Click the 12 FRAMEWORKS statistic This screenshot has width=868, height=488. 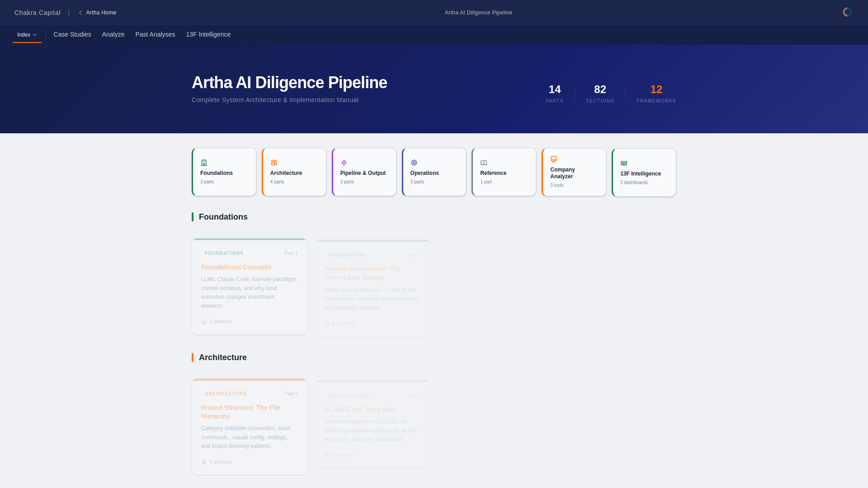[656, 94]
